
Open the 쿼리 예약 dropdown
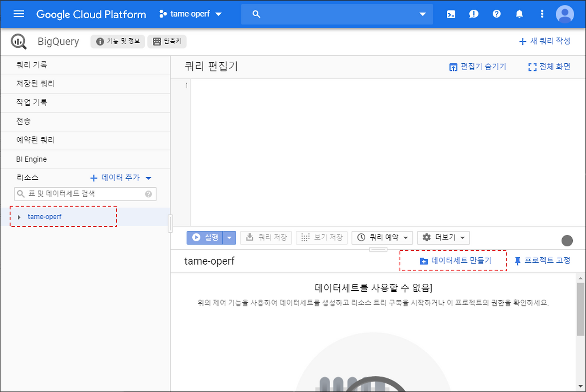pyautogui.click(x=382, y=237)
